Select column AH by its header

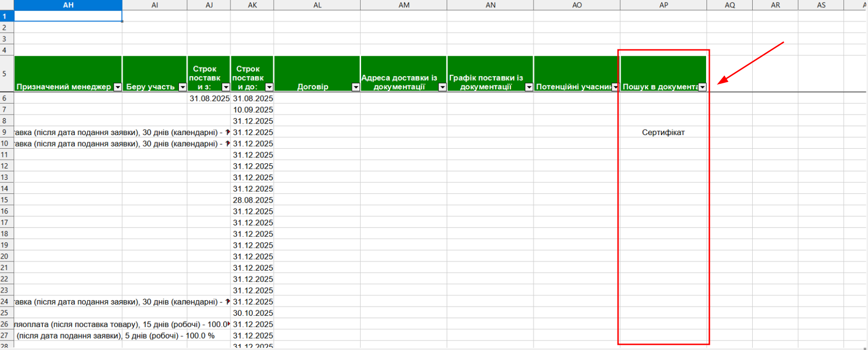pos(68,5)
